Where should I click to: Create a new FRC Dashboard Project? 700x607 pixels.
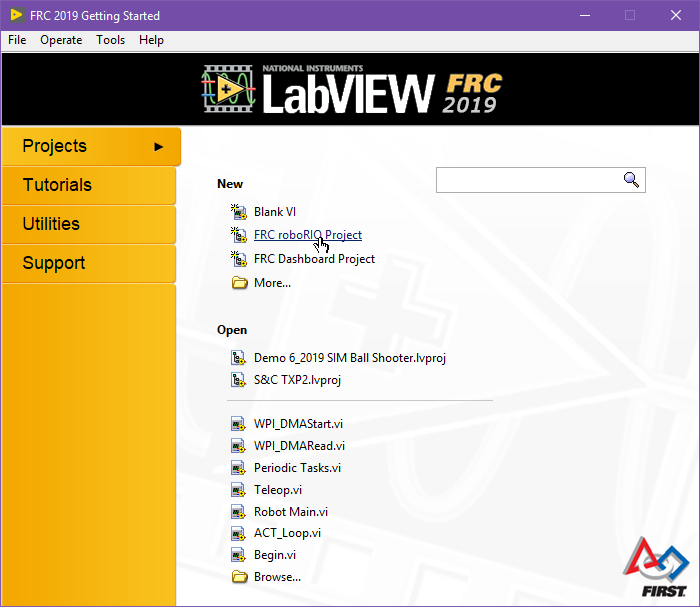[x=314, y=259]
